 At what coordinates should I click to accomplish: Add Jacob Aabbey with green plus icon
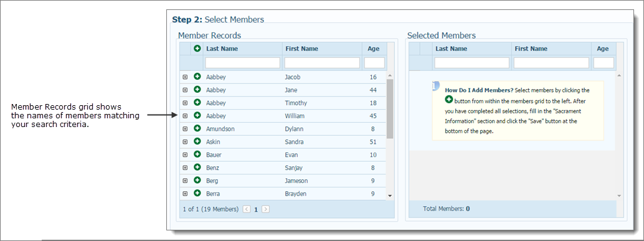coord(197,77)
